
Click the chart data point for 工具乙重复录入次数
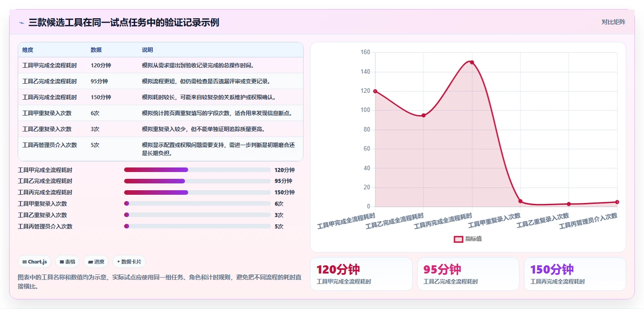(x=569, y=204)
